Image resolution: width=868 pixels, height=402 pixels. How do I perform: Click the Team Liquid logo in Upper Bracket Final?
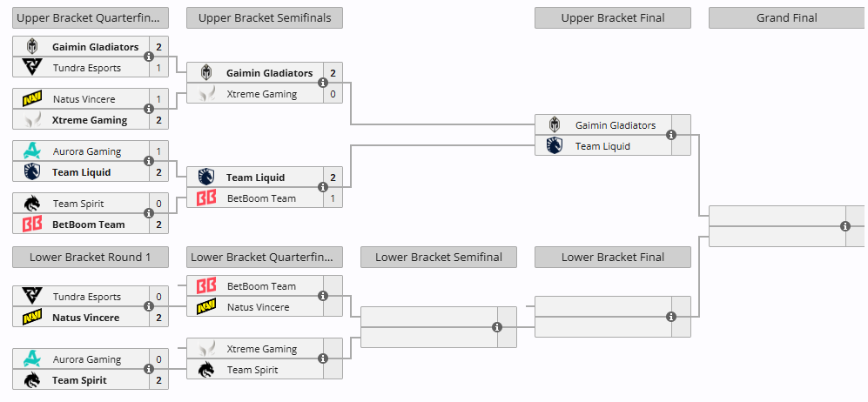pyautogui.click(x=555, y=146)
